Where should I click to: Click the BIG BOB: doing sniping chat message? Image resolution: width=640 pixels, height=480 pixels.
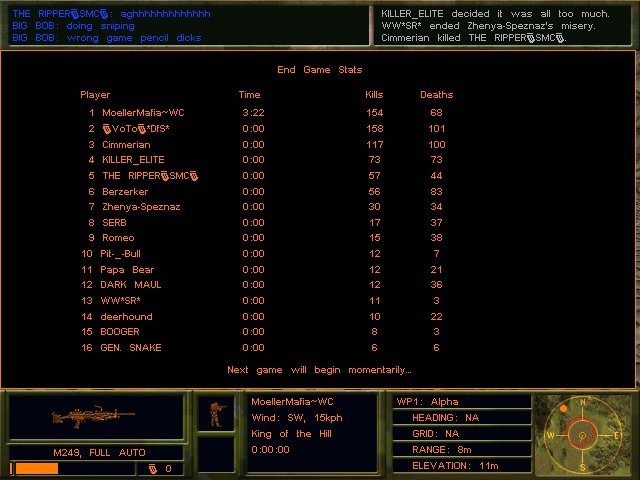click(x=53, y=26)
